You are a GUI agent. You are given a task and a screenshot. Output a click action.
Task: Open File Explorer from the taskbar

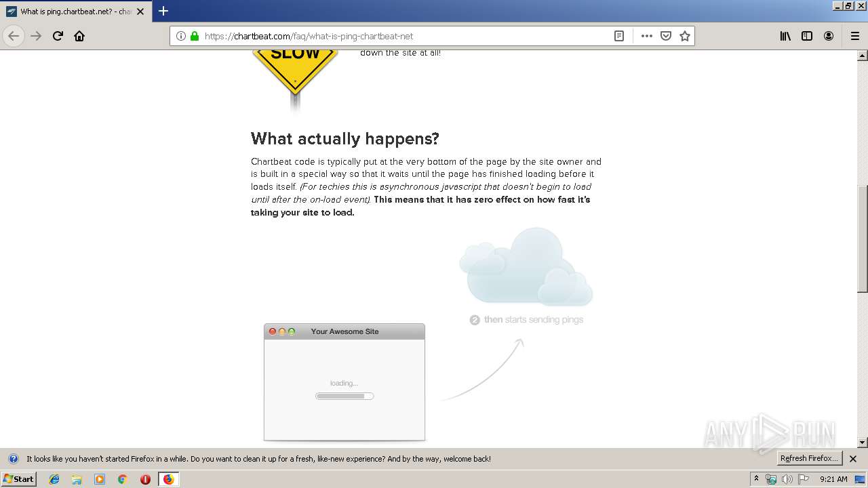[77, 479]
